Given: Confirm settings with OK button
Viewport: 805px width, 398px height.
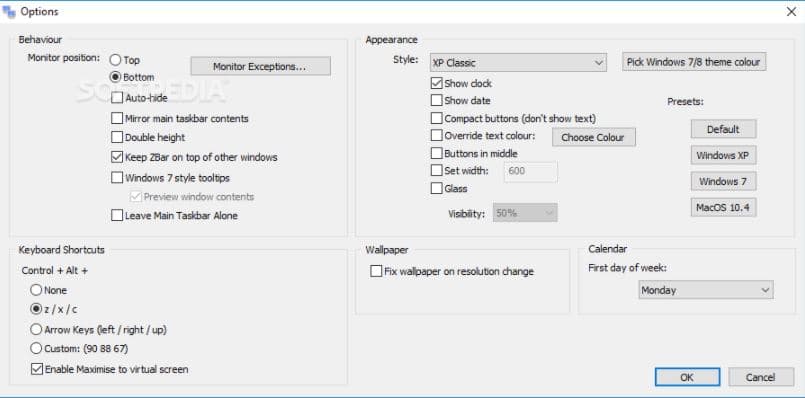Looking at the screenshot, I should (x=687, y=377).
